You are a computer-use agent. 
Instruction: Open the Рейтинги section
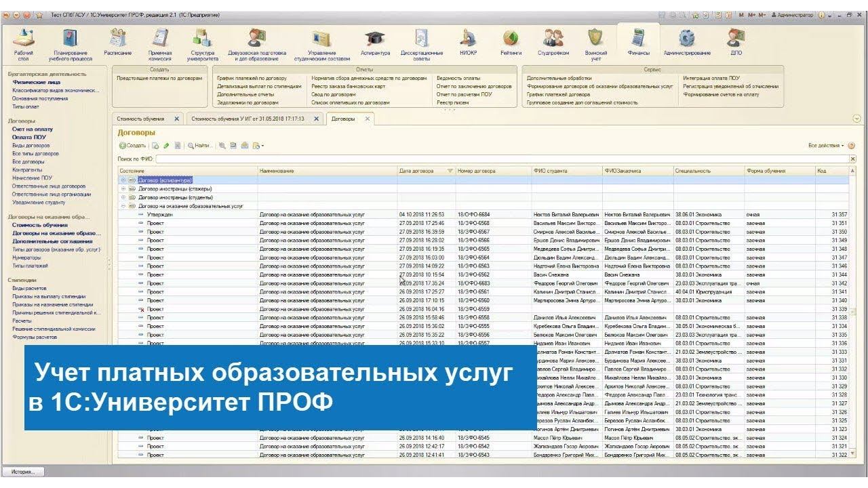tap(511, 41)
